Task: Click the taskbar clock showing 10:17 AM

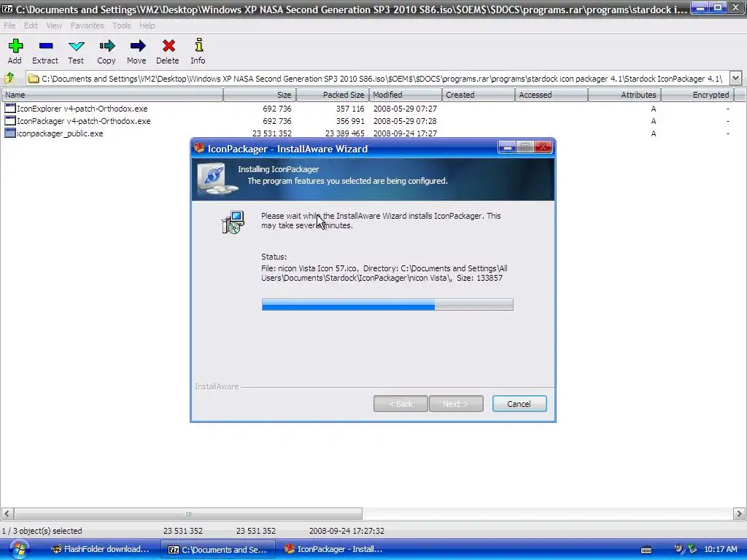Action: pyautogui.click(x=721, y=549)
